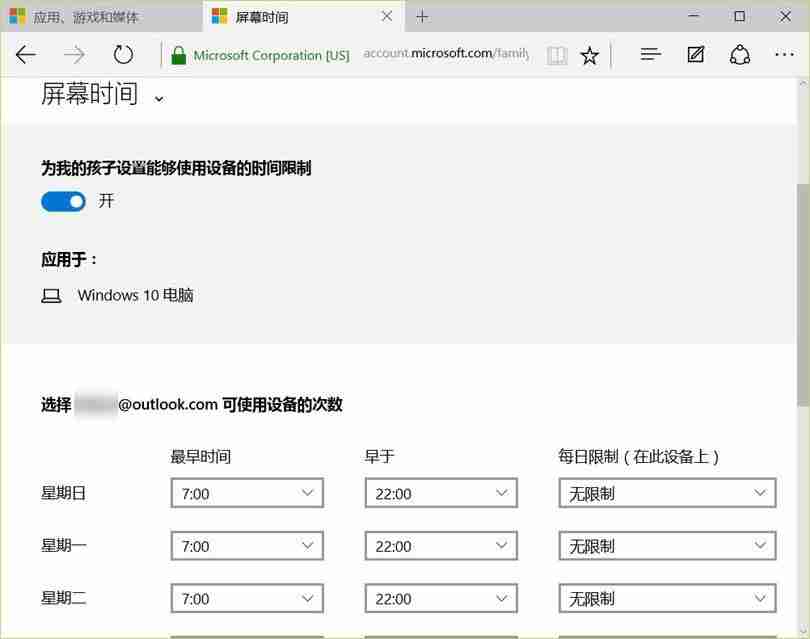The image size is (810, 639).
Task: Click the green security lock icon
Action: coord(178,55)
